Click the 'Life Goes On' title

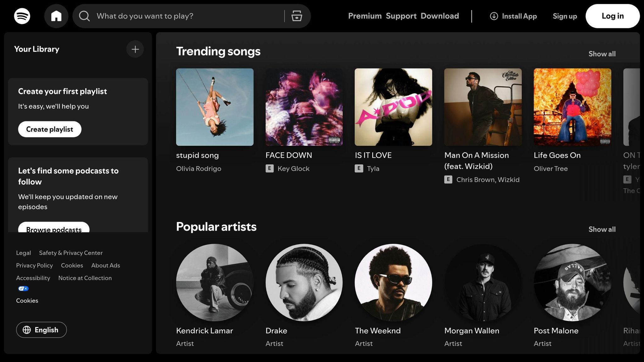coord(557,155)
